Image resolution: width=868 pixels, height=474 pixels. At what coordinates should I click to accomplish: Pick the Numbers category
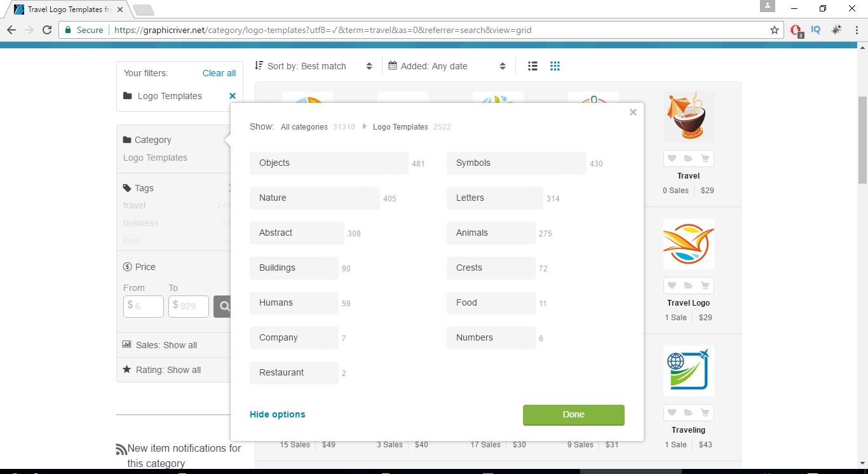tap(491, 338)
